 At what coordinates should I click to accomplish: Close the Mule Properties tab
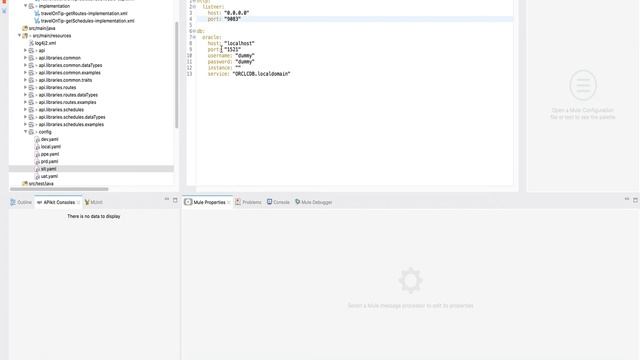coord(229,202)
